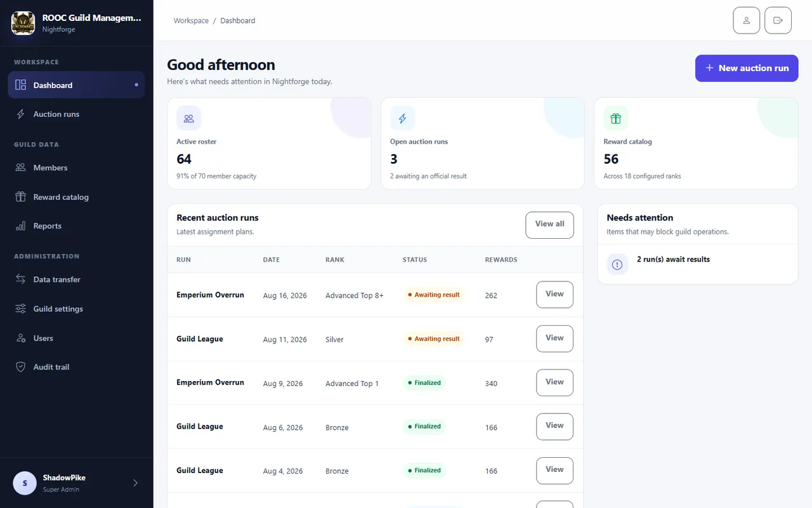The height and width of the screenshot is (508, 812).
Task: Click the gift icon on Reward catalog card
Action: pyautogui.click(x=615, y=118)
